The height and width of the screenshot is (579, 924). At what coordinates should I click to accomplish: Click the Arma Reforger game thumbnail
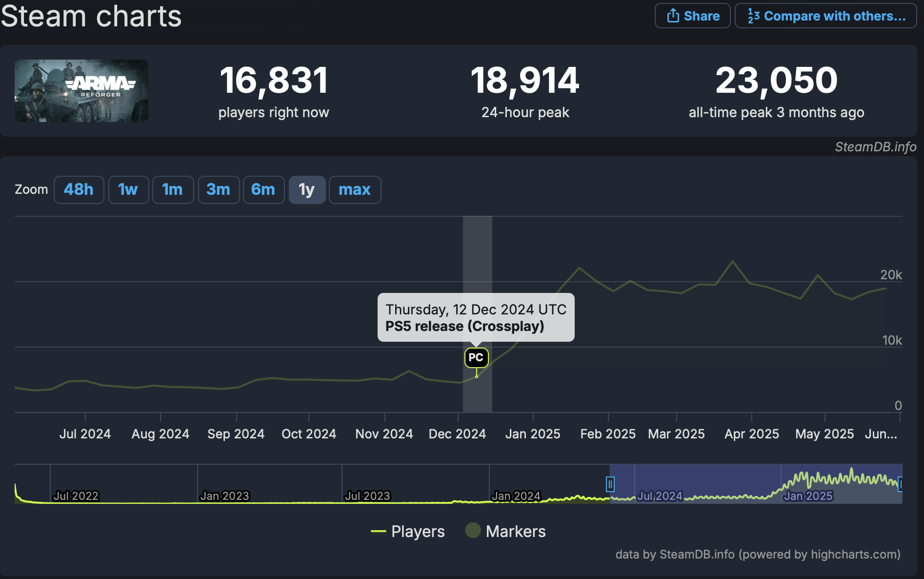click(81, 91)
